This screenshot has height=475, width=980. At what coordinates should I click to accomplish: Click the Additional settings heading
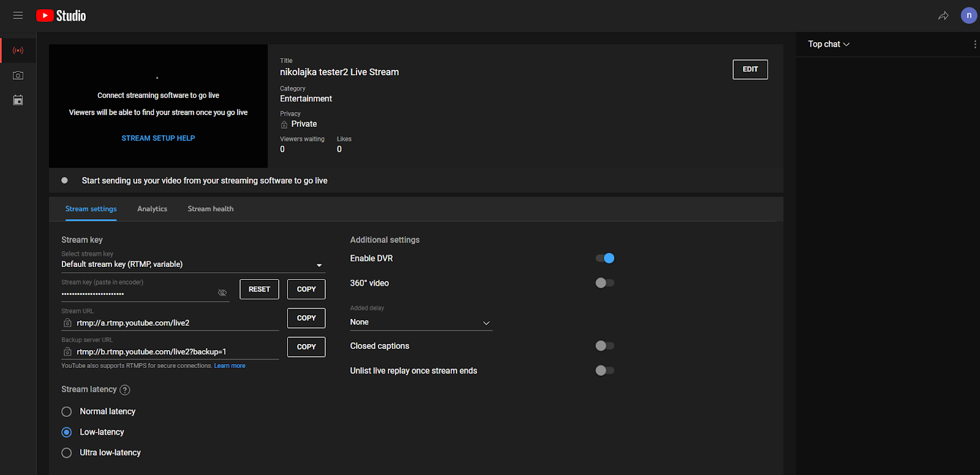385,240
